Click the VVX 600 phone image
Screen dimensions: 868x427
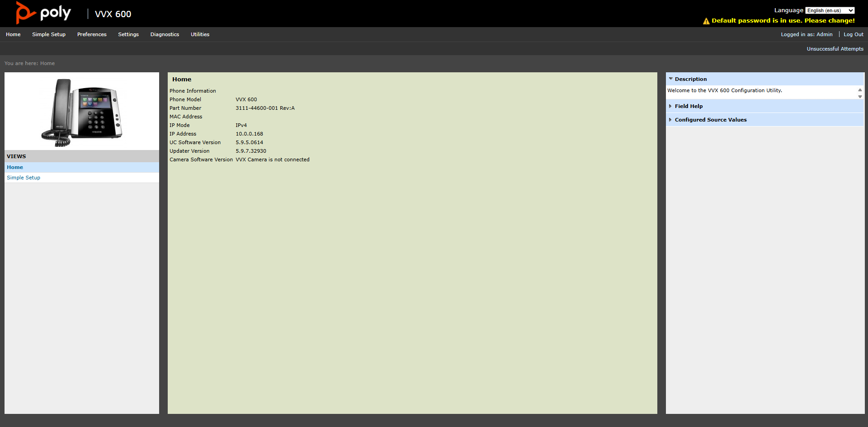pos(82,112)
